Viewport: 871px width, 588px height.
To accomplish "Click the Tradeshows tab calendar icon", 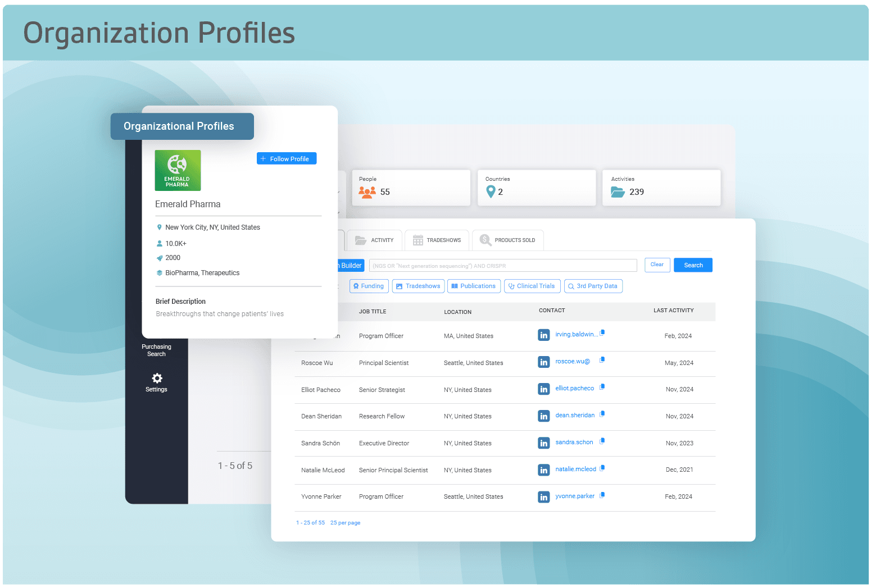I will 418,240.
